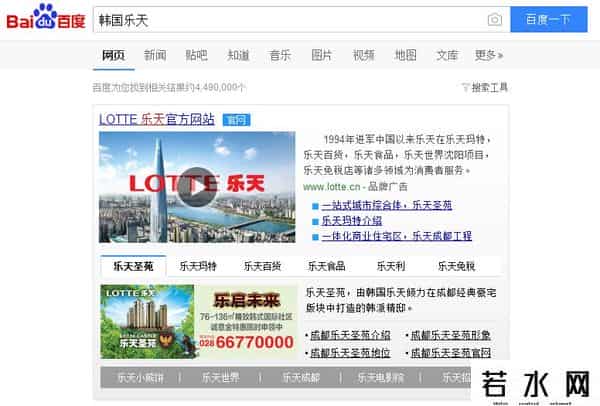Viewport: 600px width, 406px height.
Task: Click the 乐启未来 banner image
Action: click(199, 321)
